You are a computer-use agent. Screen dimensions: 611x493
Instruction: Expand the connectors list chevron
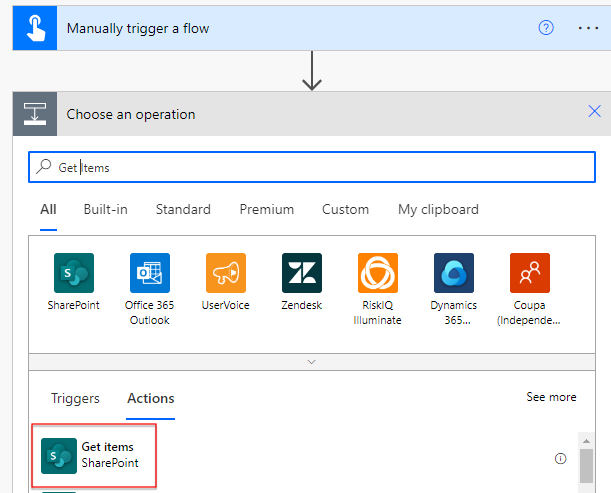(x=311, y=361)
